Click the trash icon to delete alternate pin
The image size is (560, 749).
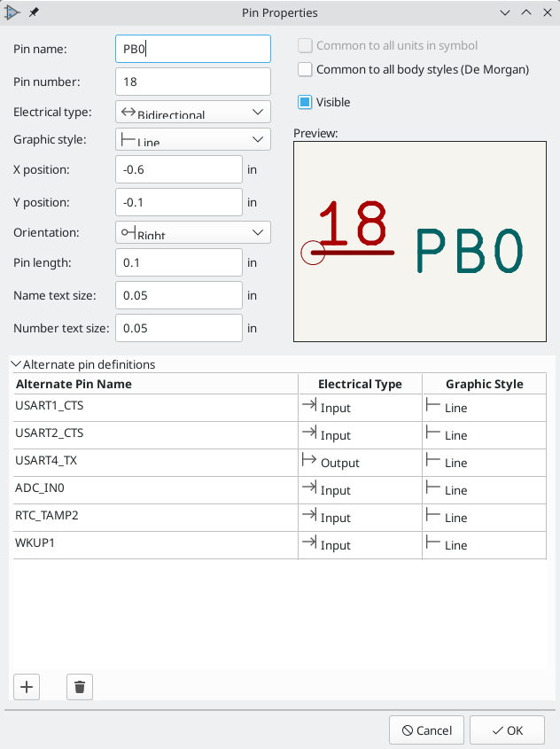coord(80,686)
